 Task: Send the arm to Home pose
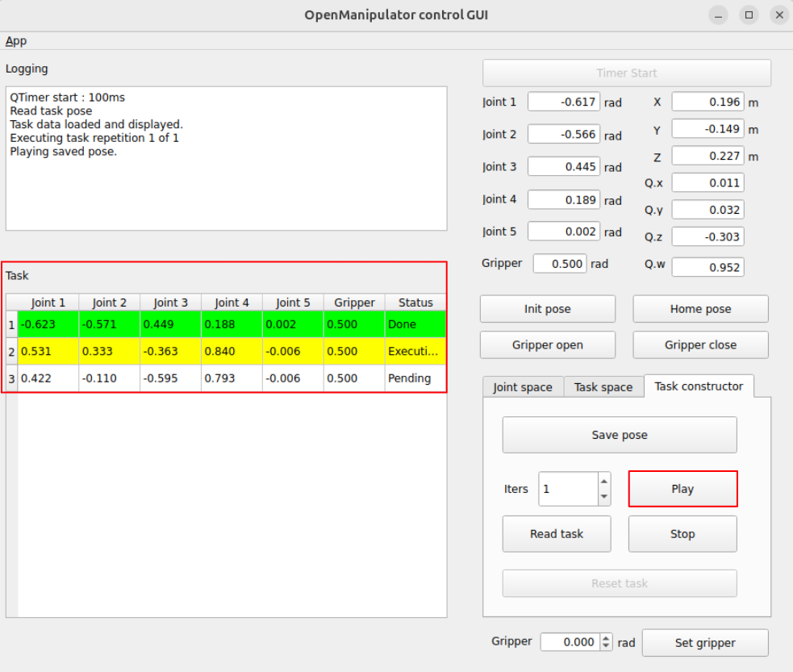pos(699,309)
